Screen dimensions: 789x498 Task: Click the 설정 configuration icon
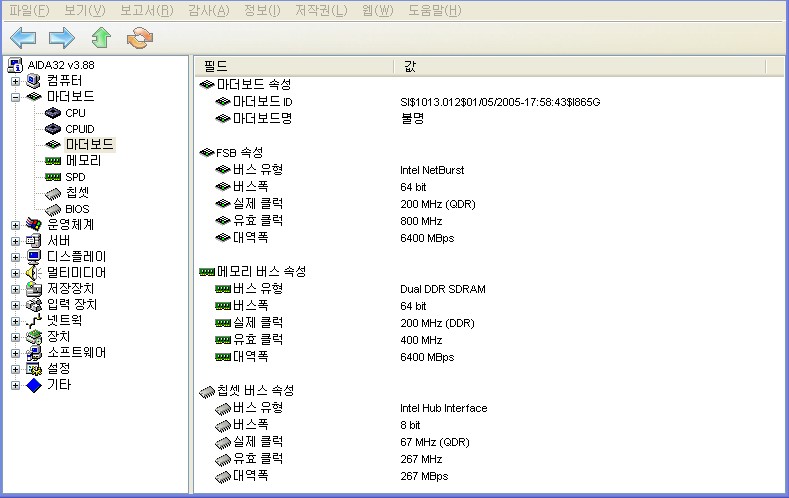pyautogui.click(x=33, y=369)
